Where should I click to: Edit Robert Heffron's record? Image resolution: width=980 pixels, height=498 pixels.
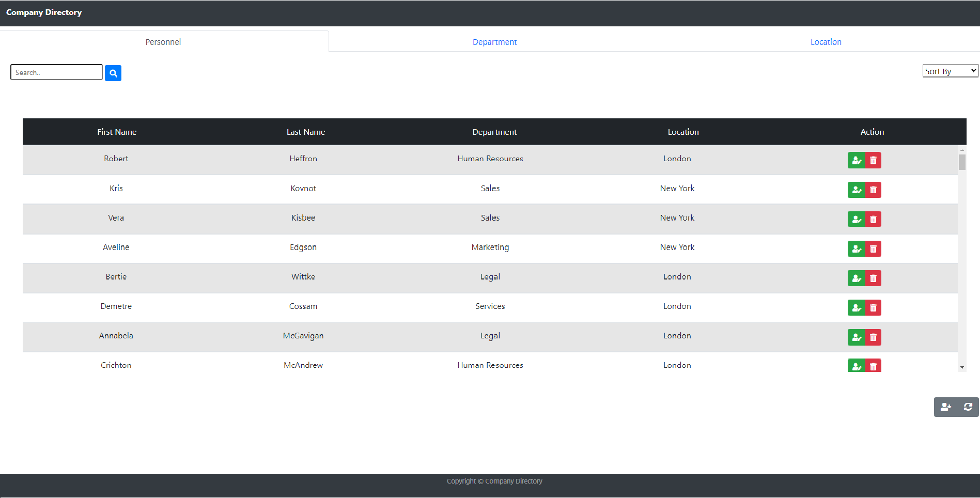pos(856,160)
